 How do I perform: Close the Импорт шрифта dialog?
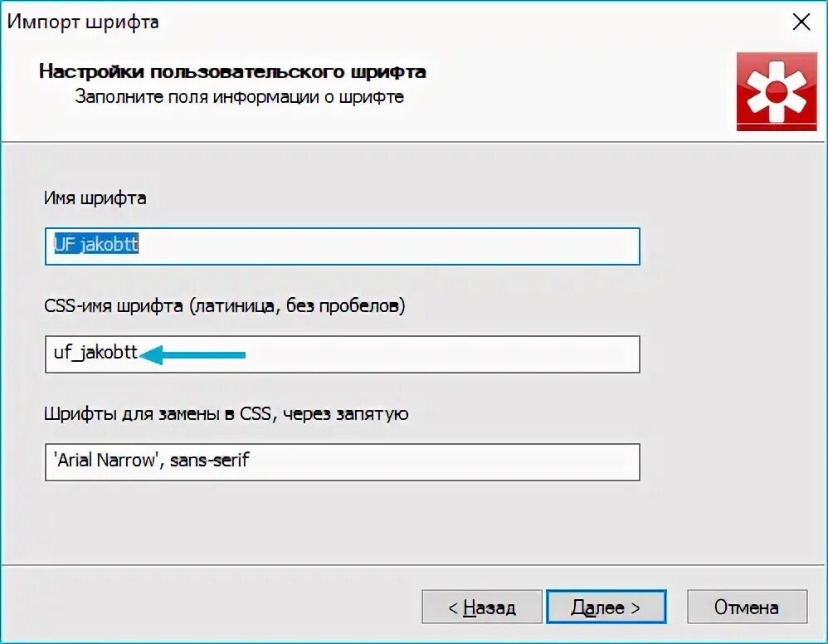tap(801, 22)
